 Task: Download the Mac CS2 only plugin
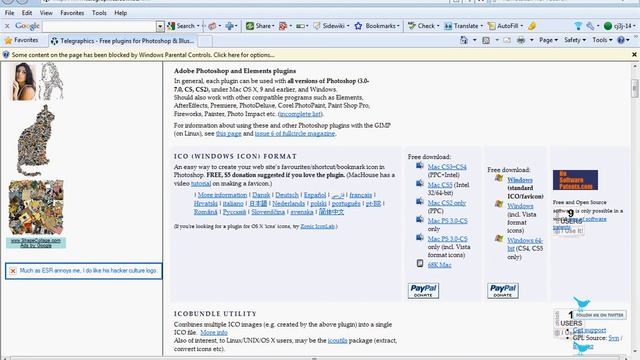447,203
